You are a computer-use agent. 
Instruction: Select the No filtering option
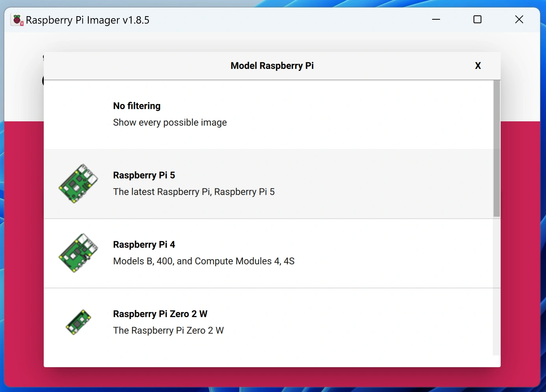point(268,114)
